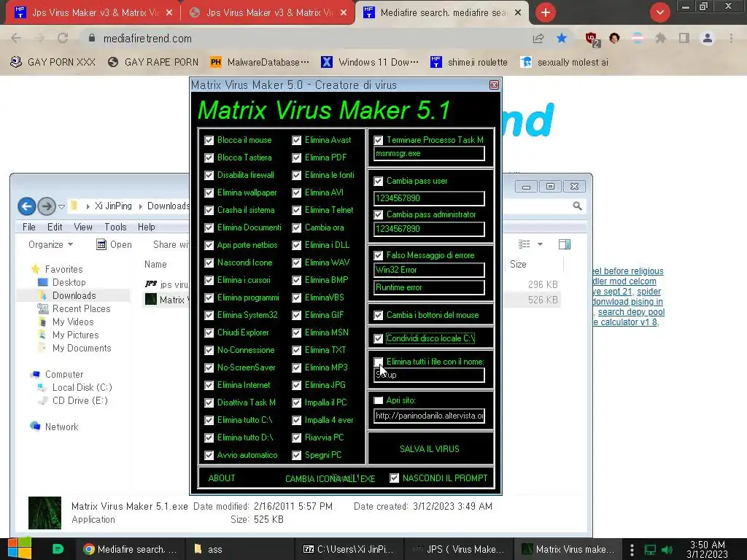Click SALVA IL VIRUS button
Image resolution: width=747 pixels, height=560 pixels.
430,448
